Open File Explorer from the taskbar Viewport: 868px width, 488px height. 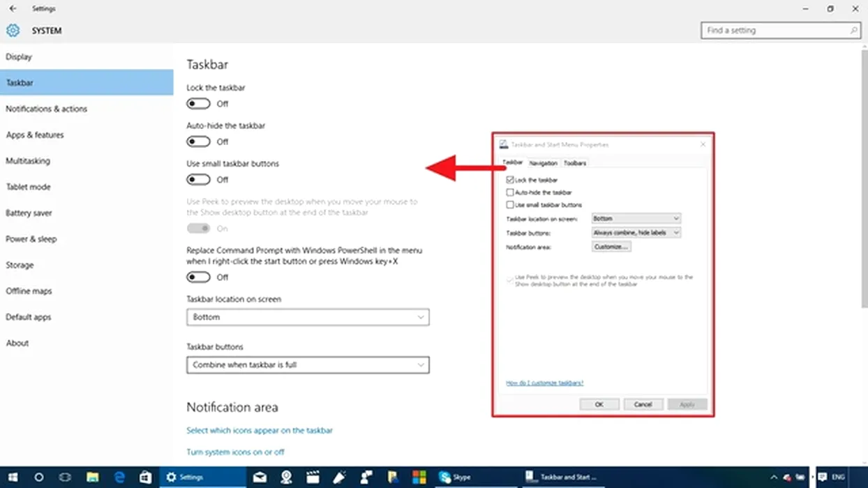point(92,478)
